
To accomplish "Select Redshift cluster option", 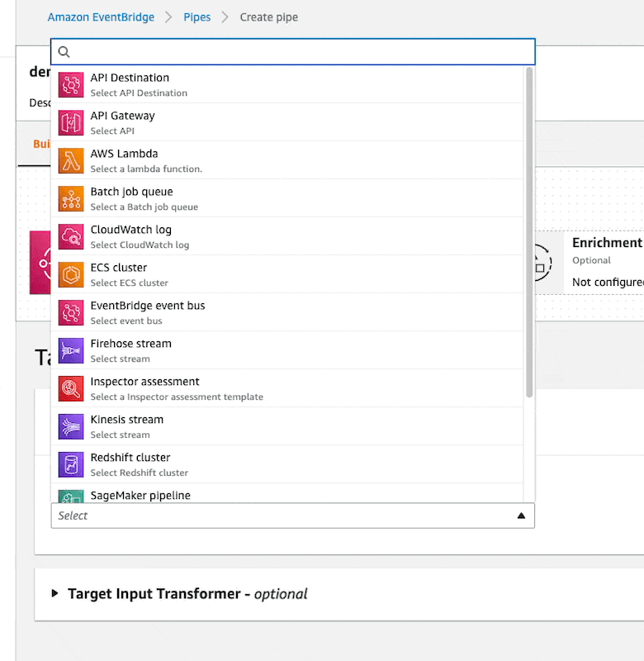I will pyautogui.click(x=286, y=464).
